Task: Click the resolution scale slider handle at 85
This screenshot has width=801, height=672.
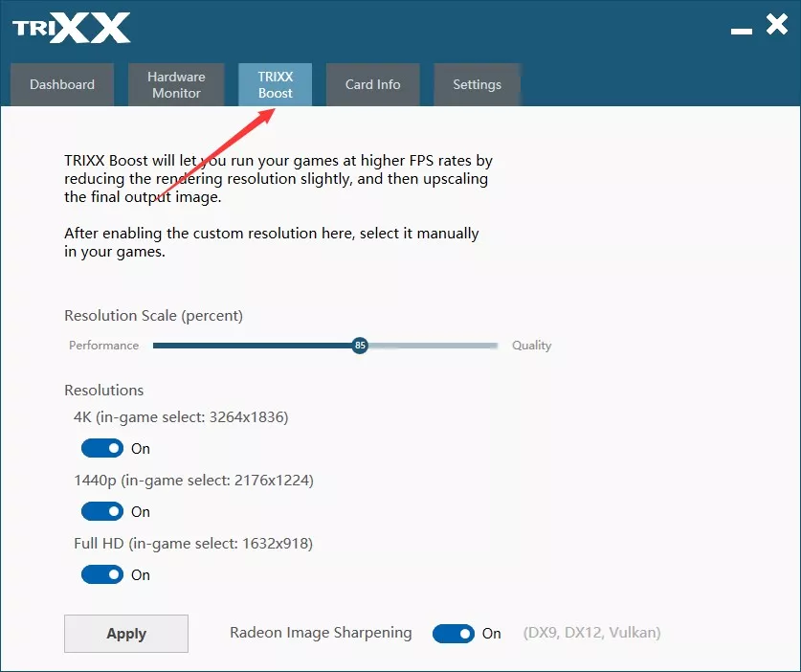Action: pyautogui.click(x=360, y=345)
